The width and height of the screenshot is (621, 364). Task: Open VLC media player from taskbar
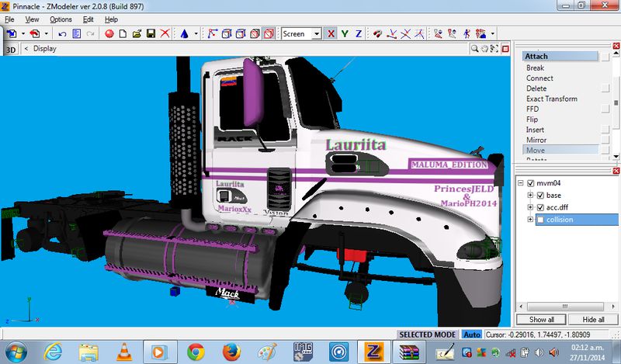[x=124, y=352]
